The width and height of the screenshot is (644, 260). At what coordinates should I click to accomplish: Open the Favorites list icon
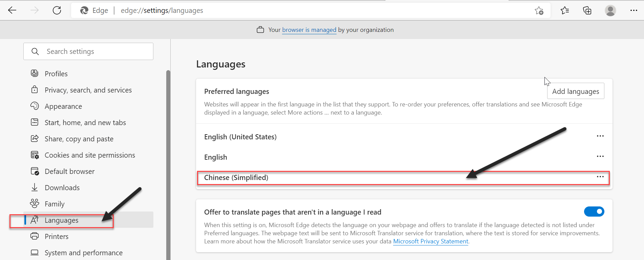pyautogui.click(x=565, y=11)
